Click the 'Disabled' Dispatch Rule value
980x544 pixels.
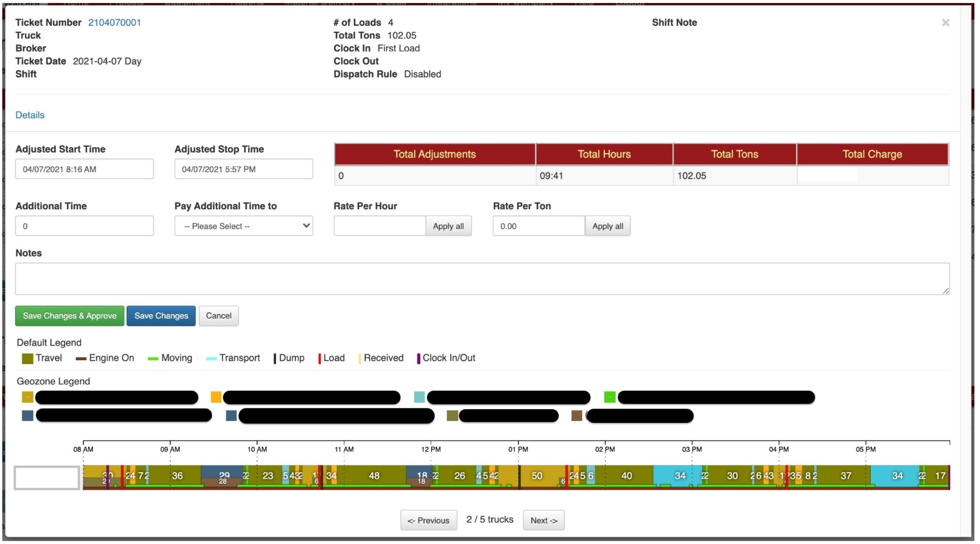tap(422, 74)
